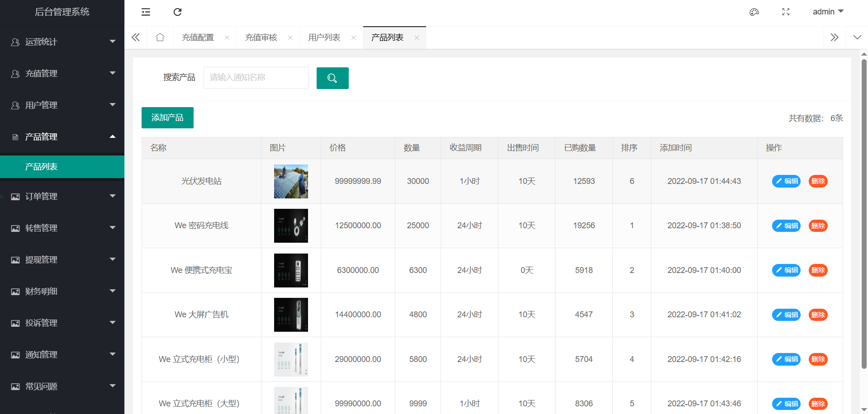
Task: Click the 添加产品 button
Action: [167, 118]
